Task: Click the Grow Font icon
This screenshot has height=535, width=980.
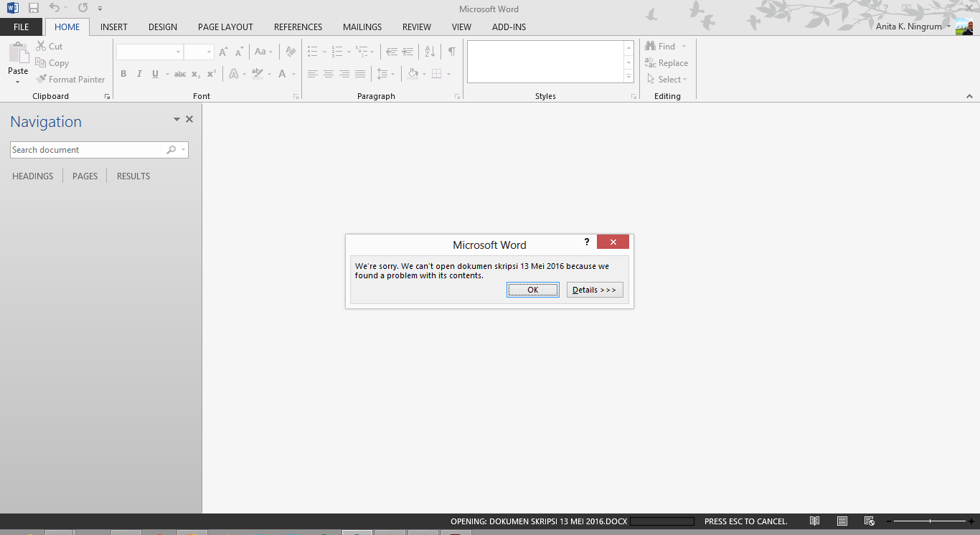Action: (223, 52)
